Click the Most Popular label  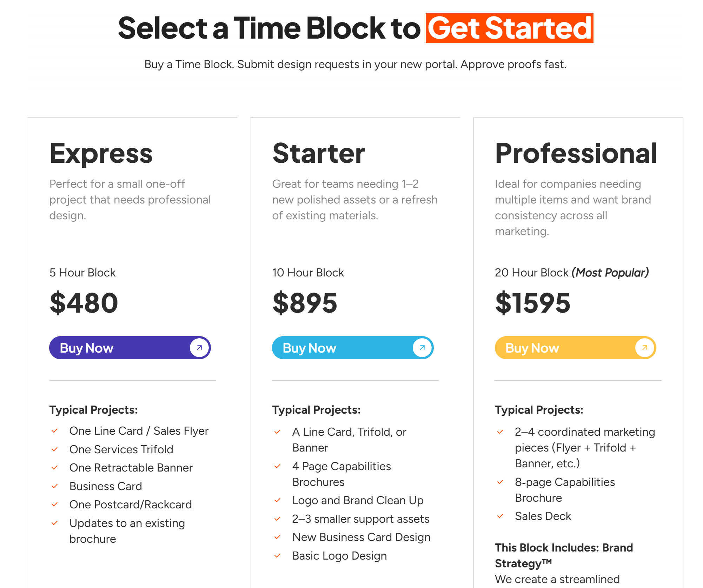coord(610,273)
